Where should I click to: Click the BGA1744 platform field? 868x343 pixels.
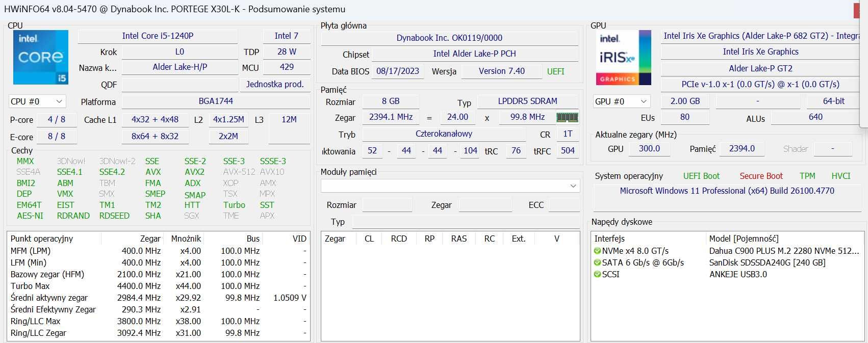coord(216,101)
